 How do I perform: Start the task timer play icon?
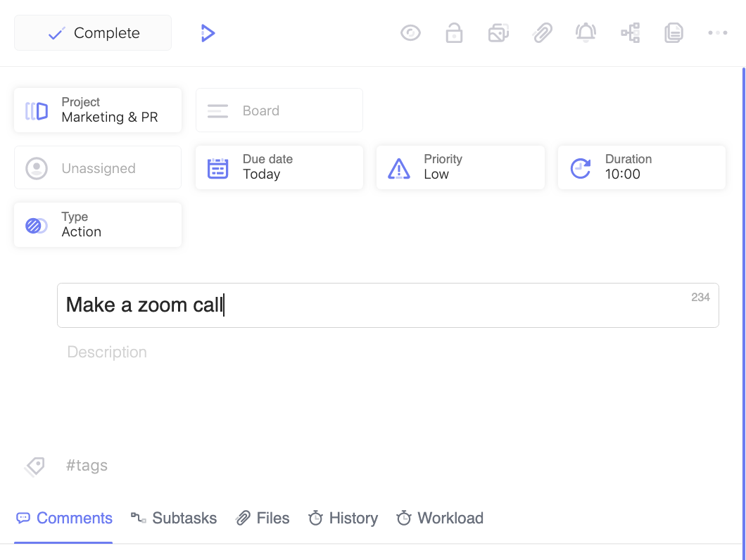(x=207, y=33)
